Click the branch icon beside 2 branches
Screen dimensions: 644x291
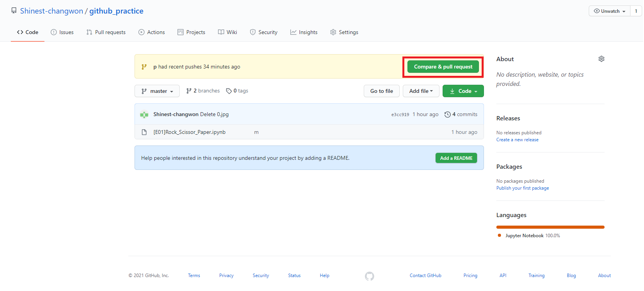click(x=189, y=91)
